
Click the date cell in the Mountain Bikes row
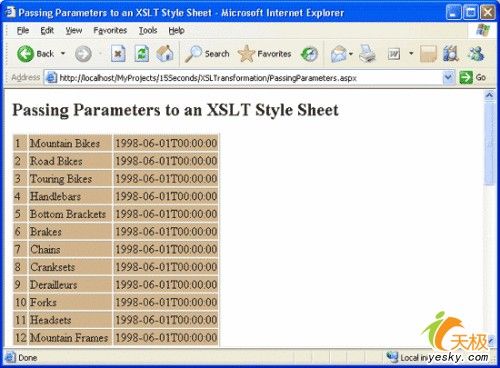click(166, 143)
